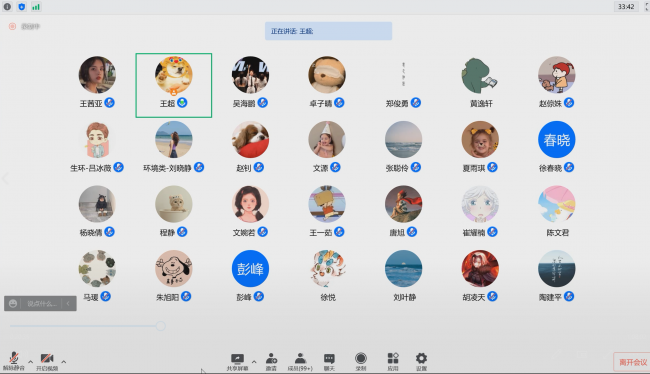Click the red recording indicator icon

[12, 27]
